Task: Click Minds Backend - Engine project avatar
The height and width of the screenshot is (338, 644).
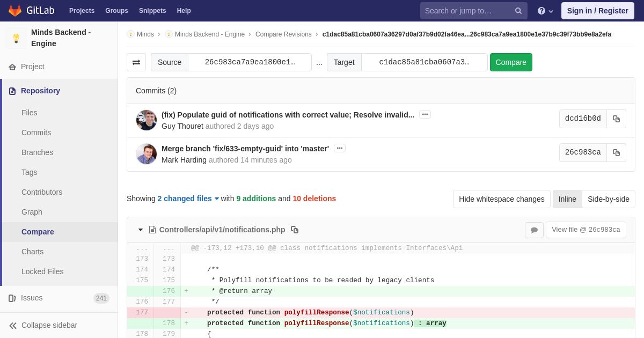Action: (x=16, y=38)
